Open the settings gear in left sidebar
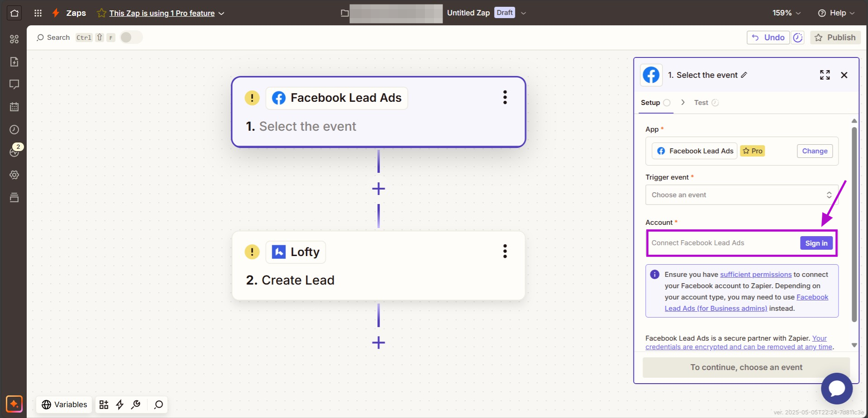The image size is (868, 418). pyautogui.click(x=14, y=175)
